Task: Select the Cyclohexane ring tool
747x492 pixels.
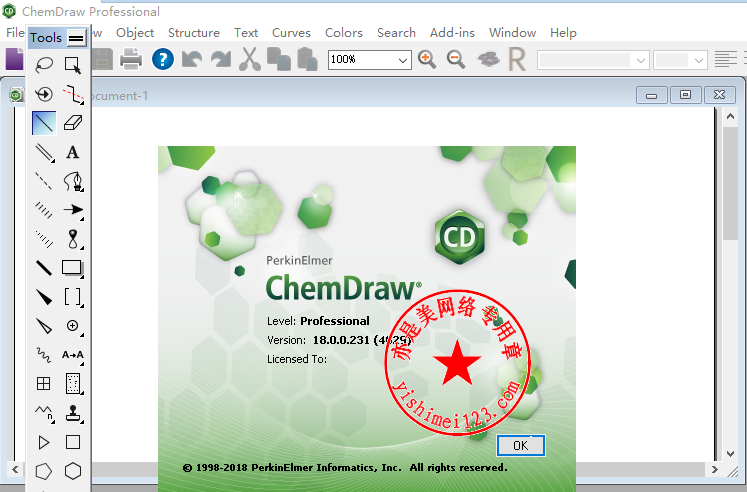Action: coord(73,471)
